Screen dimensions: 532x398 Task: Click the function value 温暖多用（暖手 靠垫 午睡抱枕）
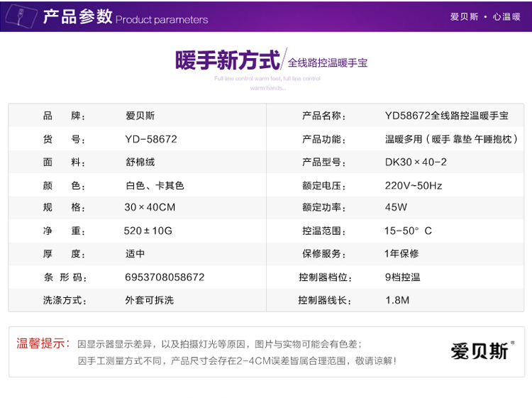coord(452,139)
